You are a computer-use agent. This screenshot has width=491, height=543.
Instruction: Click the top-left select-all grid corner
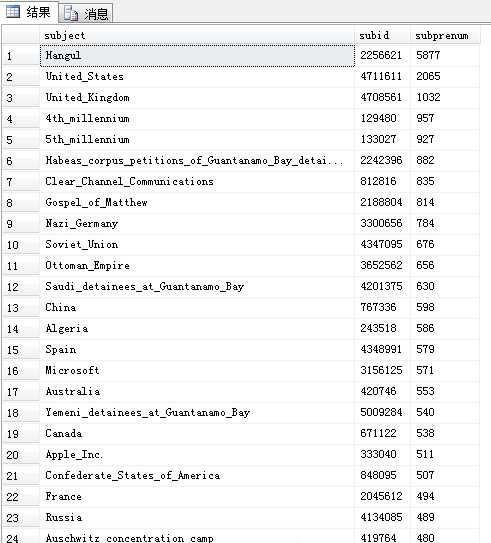pos(21,35)
